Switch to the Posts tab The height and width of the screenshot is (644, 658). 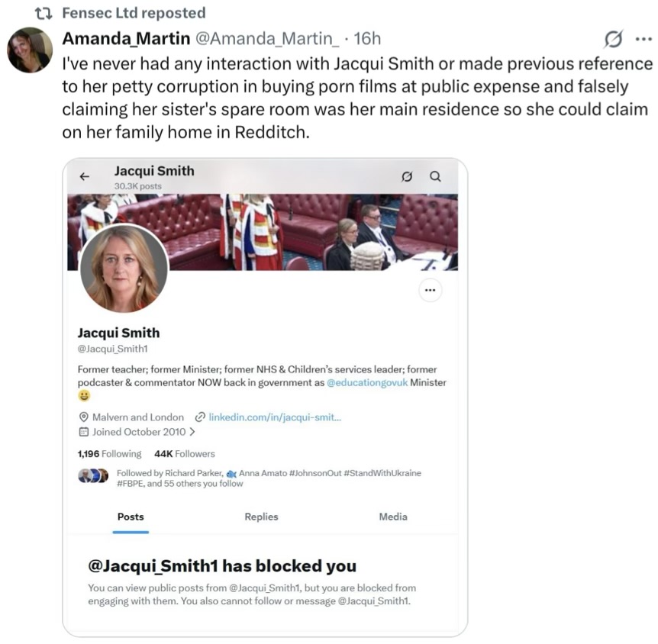pyautogui.click(x=131, y=517)
